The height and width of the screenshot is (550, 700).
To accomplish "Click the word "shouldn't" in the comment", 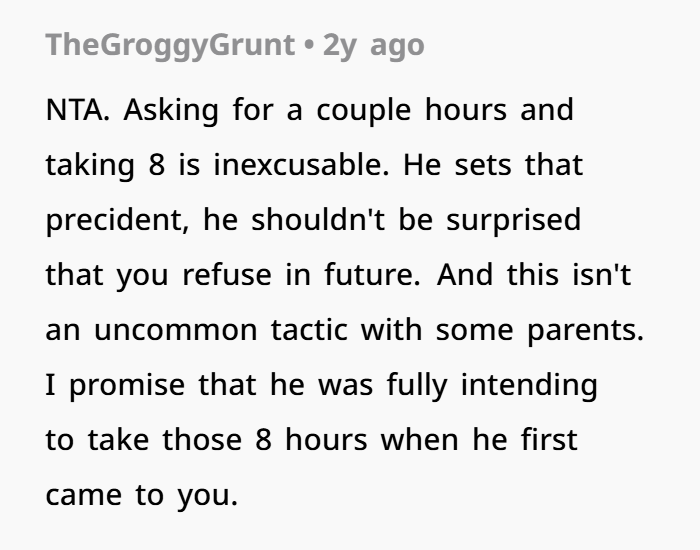I will [318, 220].
